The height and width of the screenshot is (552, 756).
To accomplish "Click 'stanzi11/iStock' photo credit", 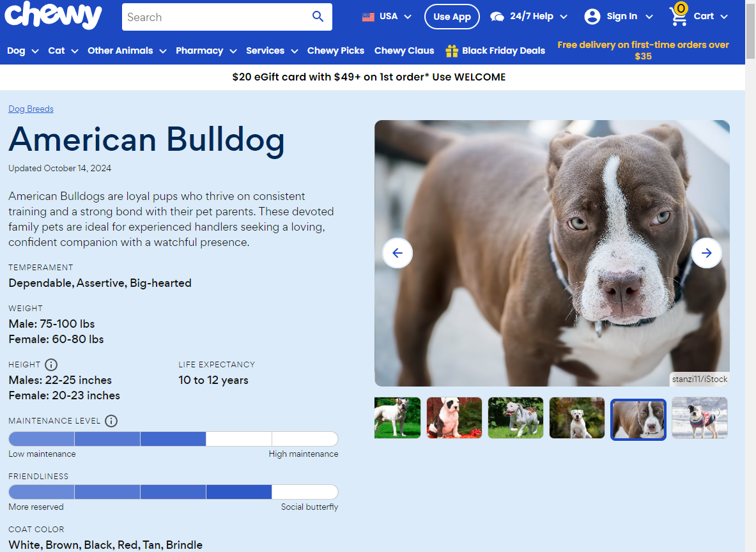I will pos(700,379).
